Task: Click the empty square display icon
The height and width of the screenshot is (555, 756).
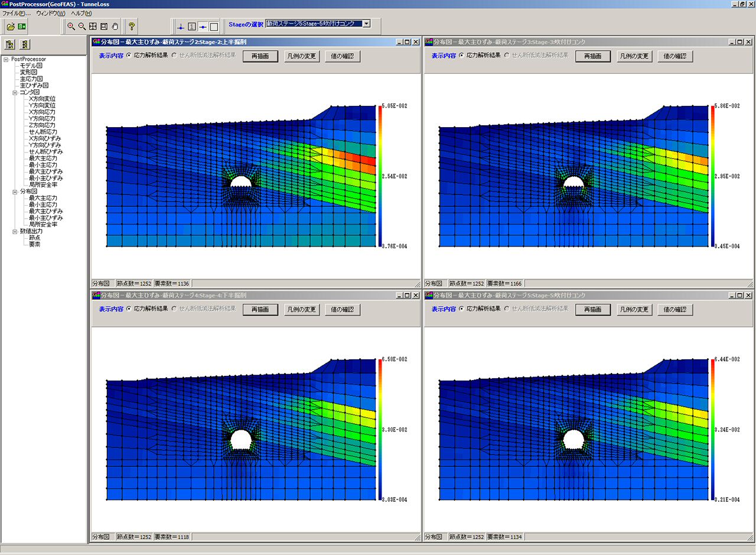Action: 214,26
